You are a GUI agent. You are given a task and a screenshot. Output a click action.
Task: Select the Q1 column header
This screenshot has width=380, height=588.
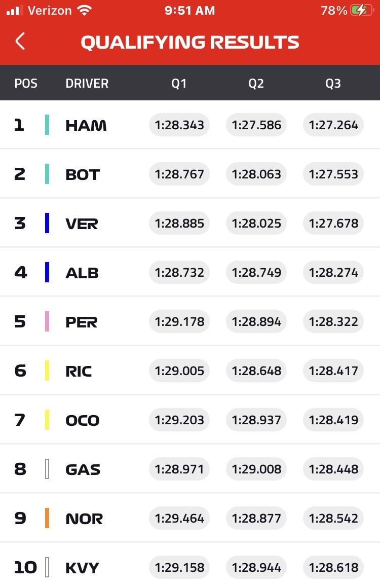pos(179,83)
